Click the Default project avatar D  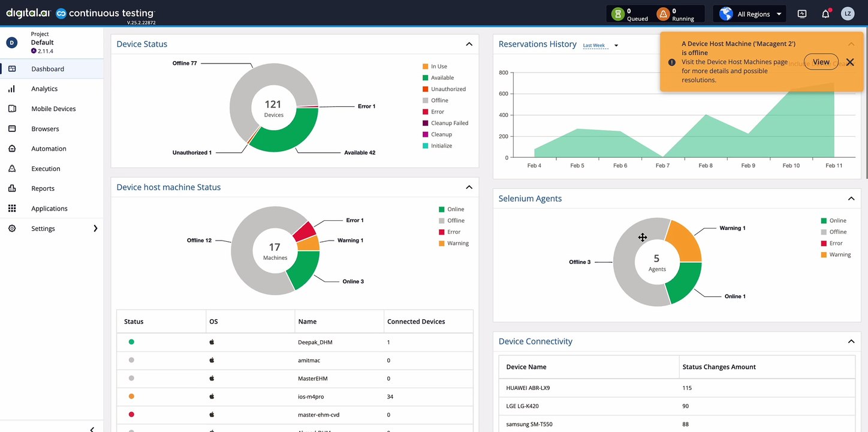[x=11, y=43]
